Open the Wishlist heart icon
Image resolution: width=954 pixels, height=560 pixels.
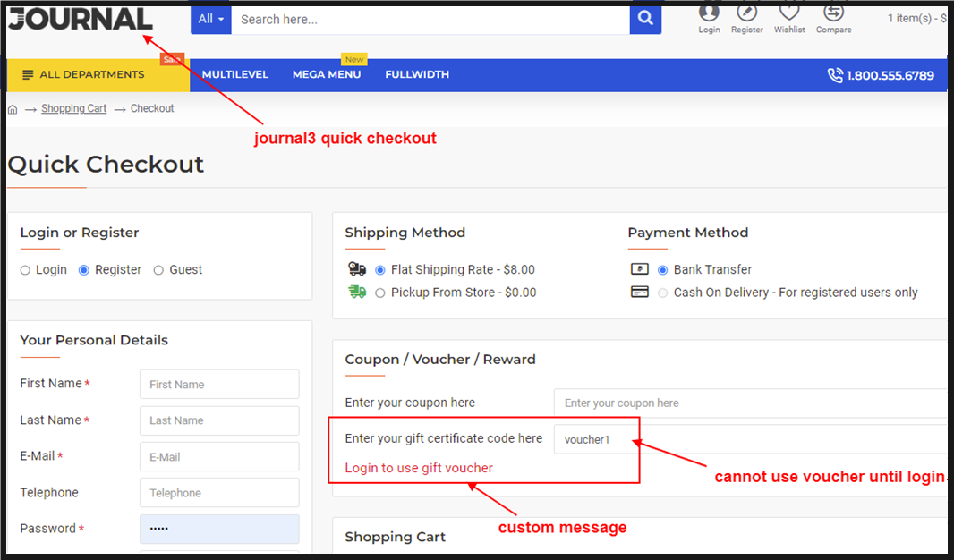point(788,13)
